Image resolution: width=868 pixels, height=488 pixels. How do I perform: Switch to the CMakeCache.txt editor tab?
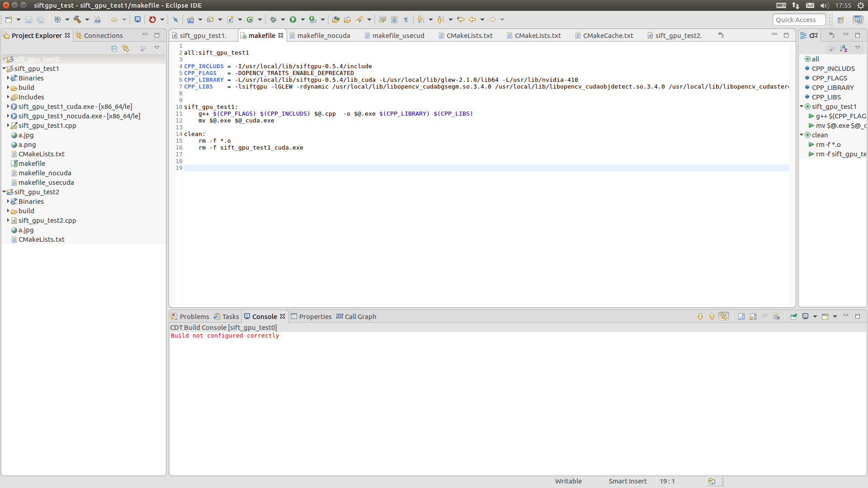[x=608, y=35]
